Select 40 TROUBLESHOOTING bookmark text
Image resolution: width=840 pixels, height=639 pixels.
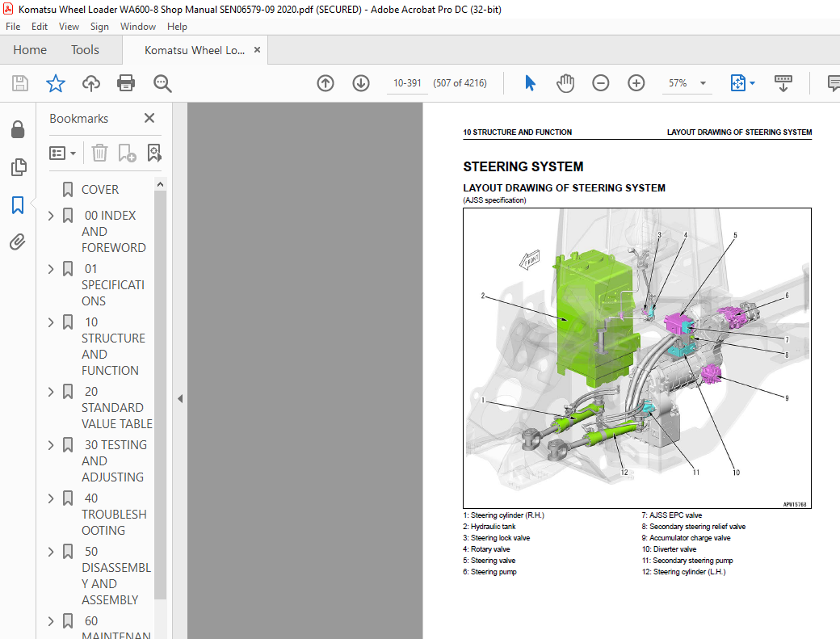pyautogui.click(x=114, y=515)
